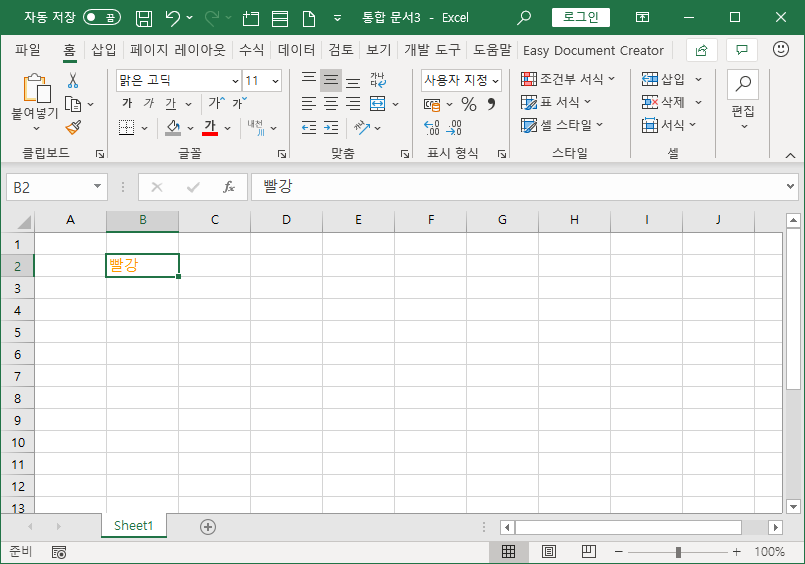The width and height of the screenshot is (805, 564).
Task: Open 셀 스타일 dropdown
Action: (562, 125)
